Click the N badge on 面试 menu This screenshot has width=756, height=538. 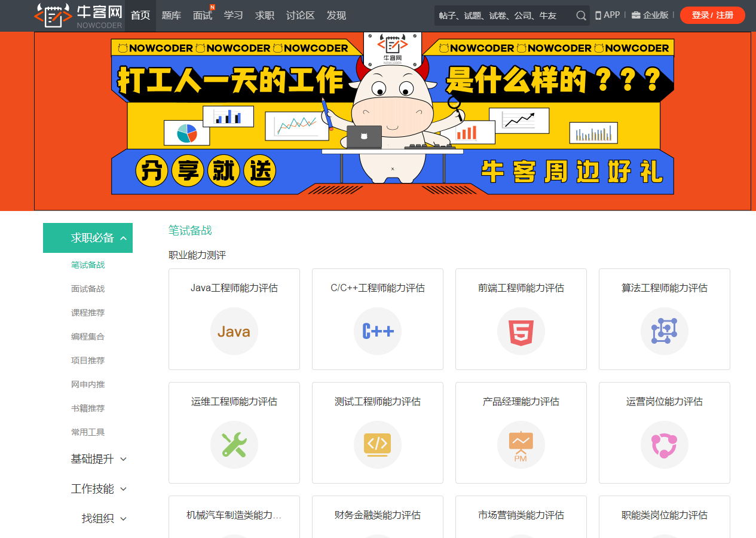(212, 7)
